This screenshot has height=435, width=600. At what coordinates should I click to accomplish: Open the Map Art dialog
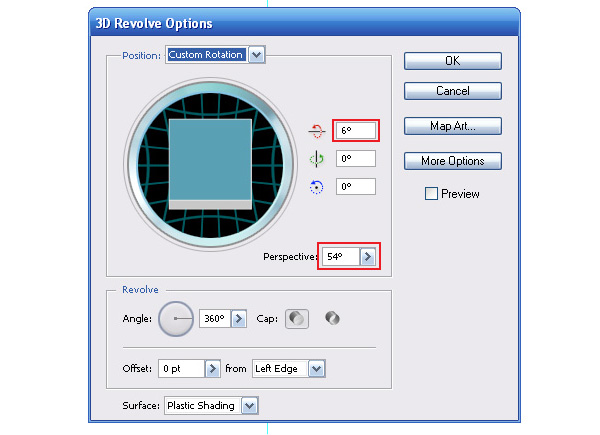point(453,126)
